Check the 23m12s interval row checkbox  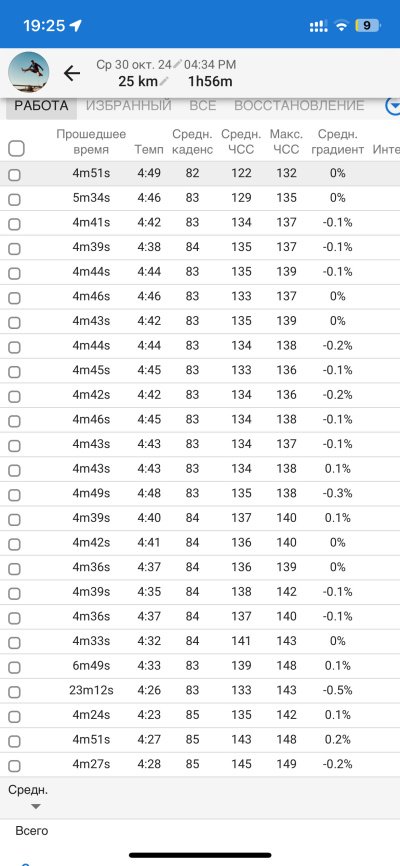14,692
